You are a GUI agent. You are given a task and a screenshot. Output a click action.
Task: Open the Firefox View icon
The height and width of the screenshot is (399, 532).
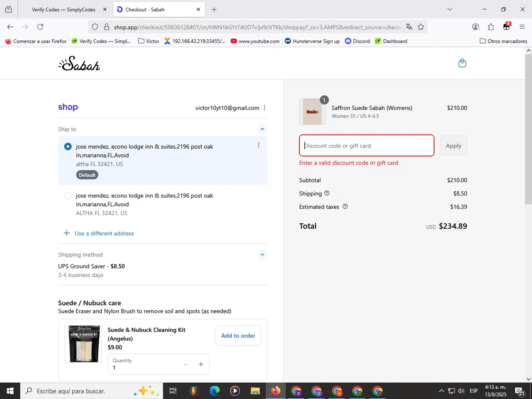click(x=9, y=10)
